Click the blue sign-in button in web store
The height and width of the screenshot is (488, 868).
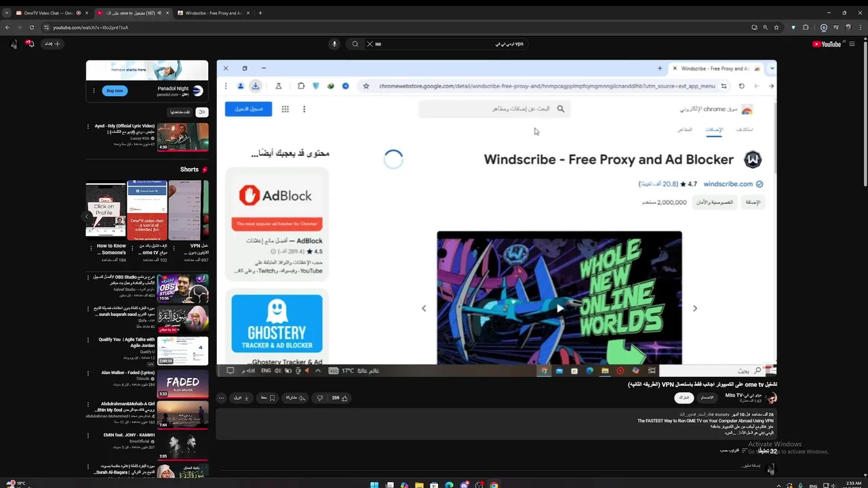point(248,109)
